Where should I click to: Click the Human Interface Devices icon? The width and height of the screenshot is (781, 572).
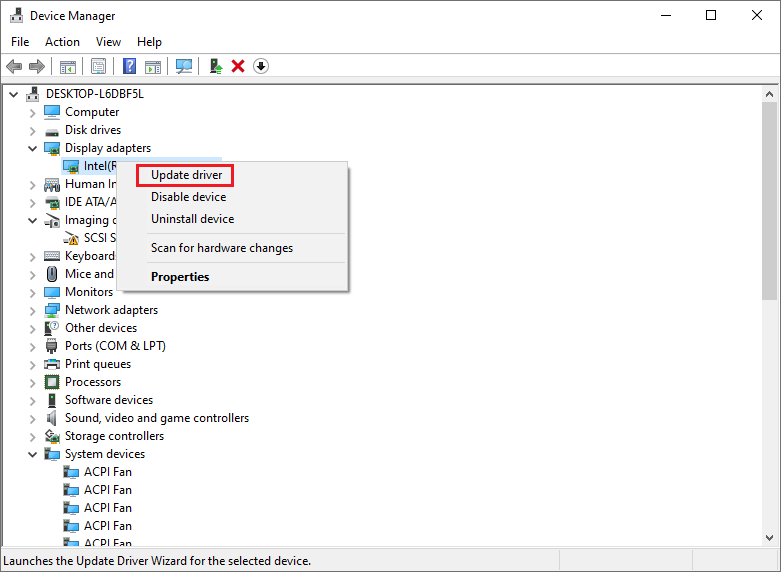52,185
